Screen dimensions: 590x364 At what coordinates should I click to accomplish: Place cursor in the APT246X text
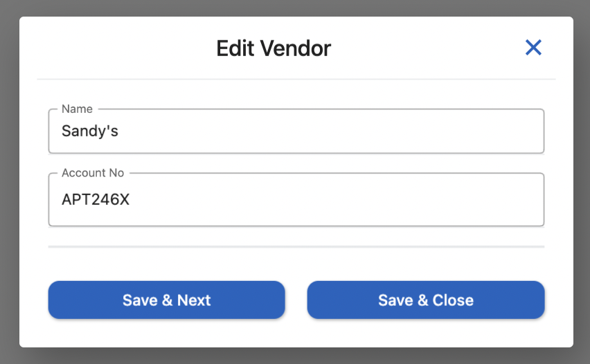[96, 200]
